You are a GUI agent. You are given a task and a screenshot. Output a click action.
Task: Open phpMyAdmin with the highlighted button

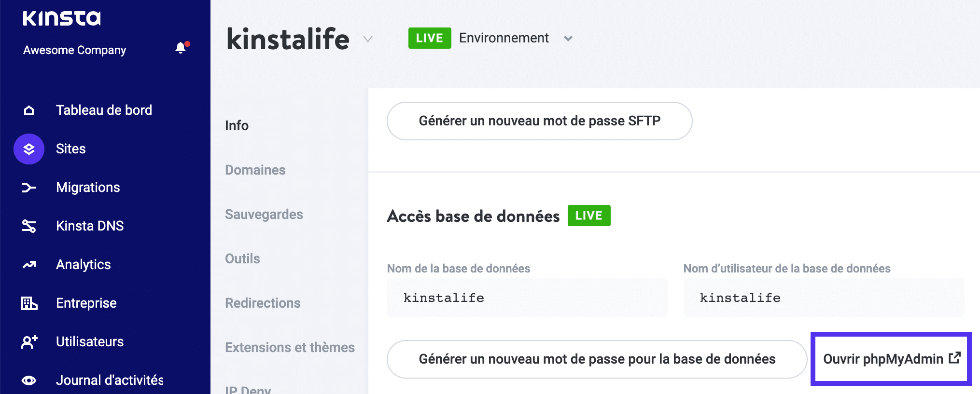(891, 359)
